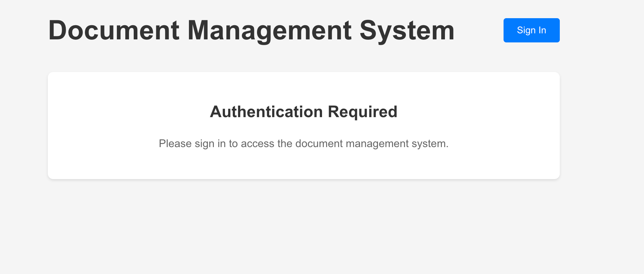Viewport: 644px width, 274px height.
Task: Click the word 'Required' in the card heading
Action: (363, 112)
